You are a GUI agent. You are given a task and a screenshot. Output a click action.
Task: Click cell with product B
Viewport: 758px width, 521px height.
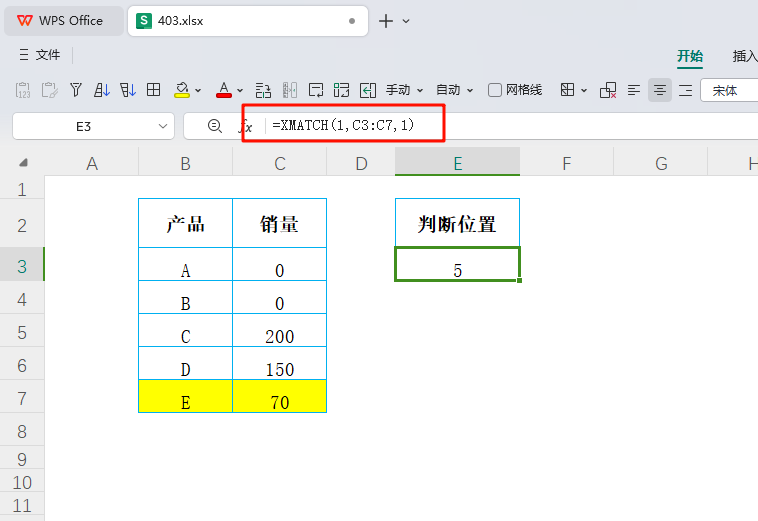tap(186, 298)
